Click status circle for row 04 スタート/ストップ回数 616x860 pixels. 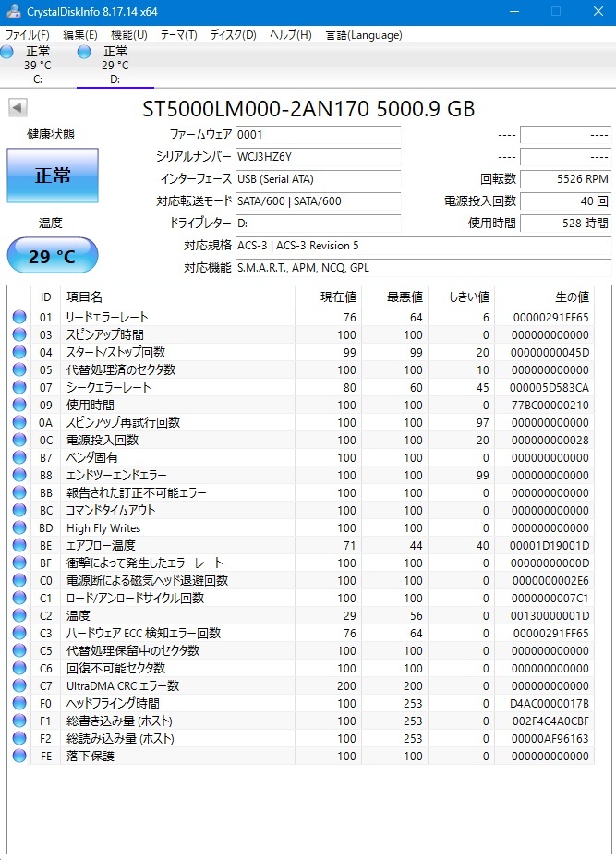point(19,352)
